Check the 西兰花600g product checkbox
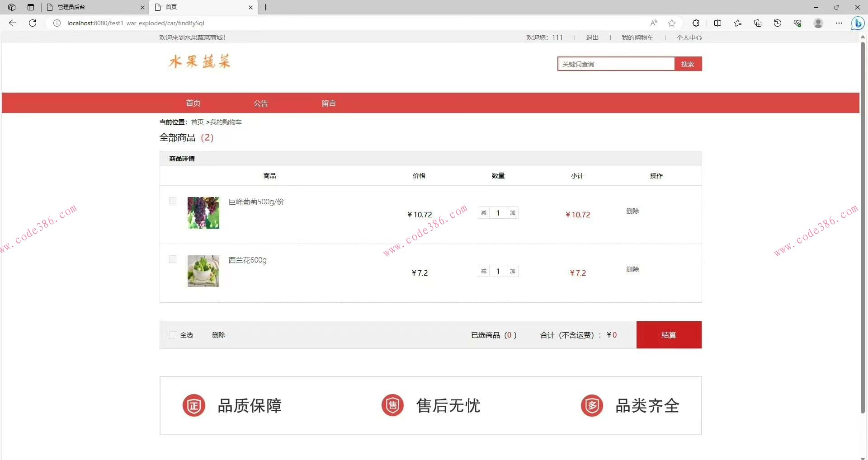The width and height of the screenshot is (868, 460). pyautogui.click(x=172, y=259)
